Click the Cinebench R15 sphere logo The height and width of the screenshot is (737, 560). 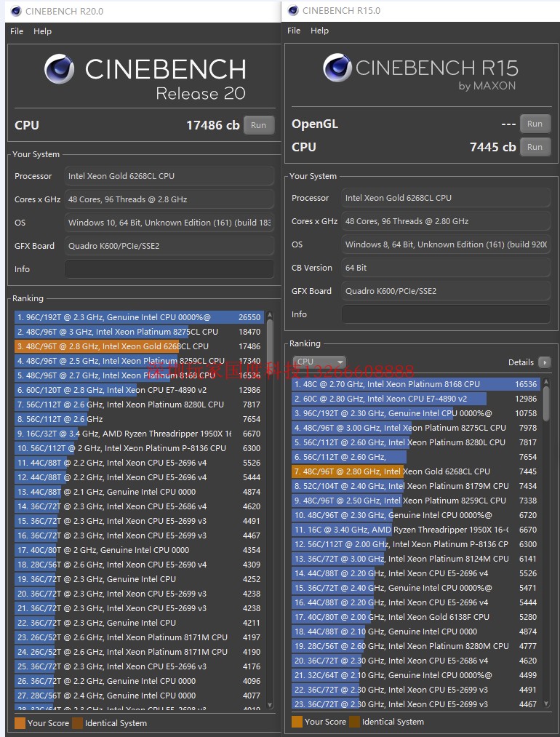click(337, 68)
